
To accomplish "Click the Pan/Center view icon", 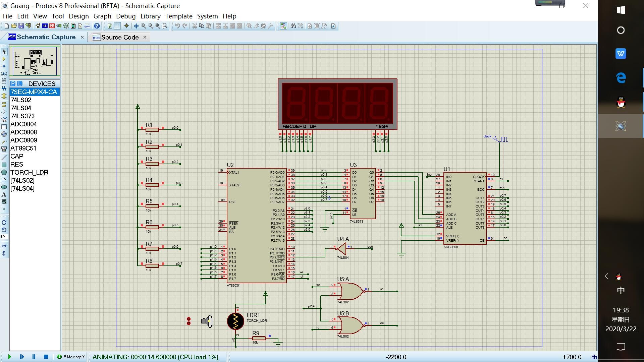I will click(x=136, y=26).
